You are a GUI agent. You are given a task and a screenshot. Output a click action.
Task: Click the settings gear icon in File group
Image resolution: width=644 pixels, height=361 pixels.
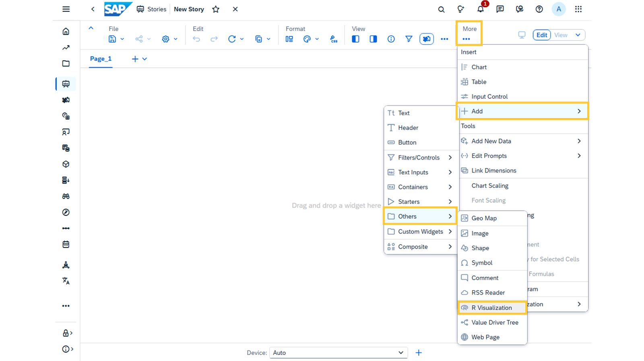pos(165,39)
